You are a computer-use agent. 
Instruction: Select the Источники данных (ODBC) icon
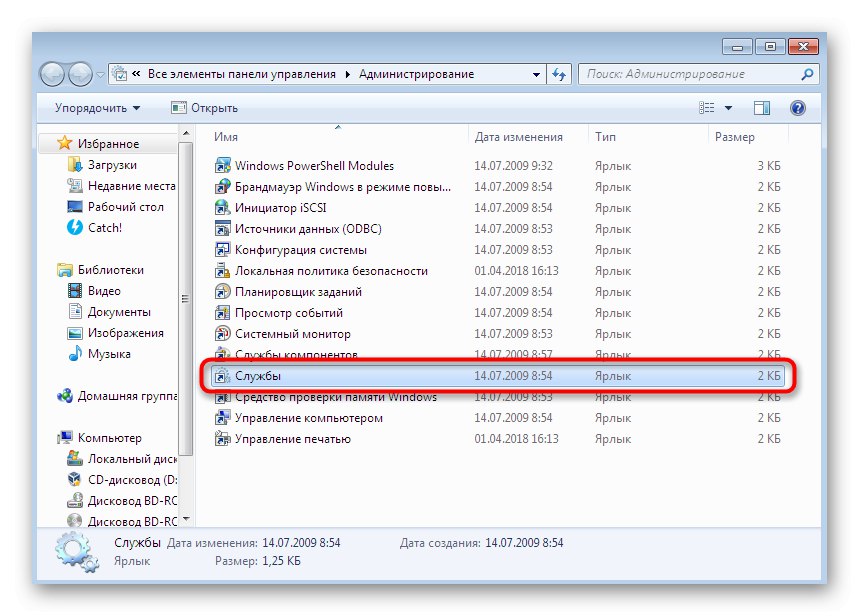222,229
